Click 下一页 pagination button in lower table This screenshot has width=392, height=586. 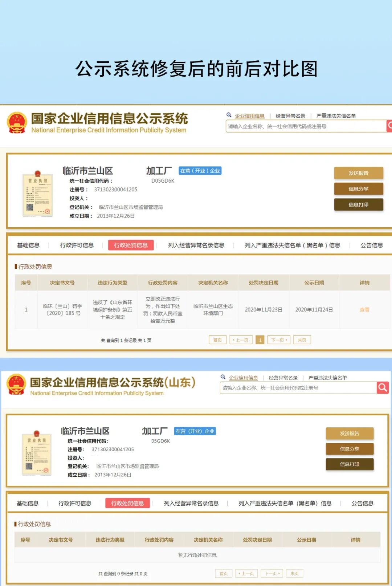(x=272, y=574)
